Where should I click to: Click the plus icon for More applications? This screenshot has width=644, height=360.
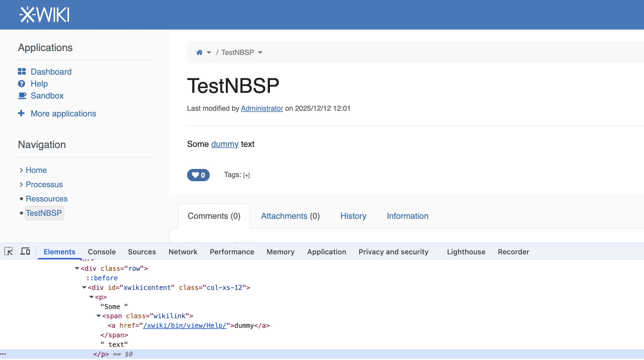click(x=21, y=113)
